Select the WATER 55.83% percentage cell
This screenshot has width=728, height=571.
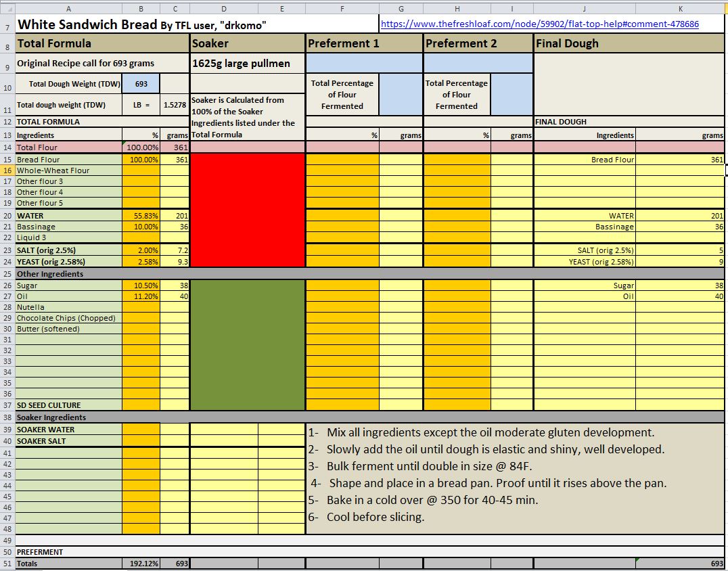(x=141, y=216)
